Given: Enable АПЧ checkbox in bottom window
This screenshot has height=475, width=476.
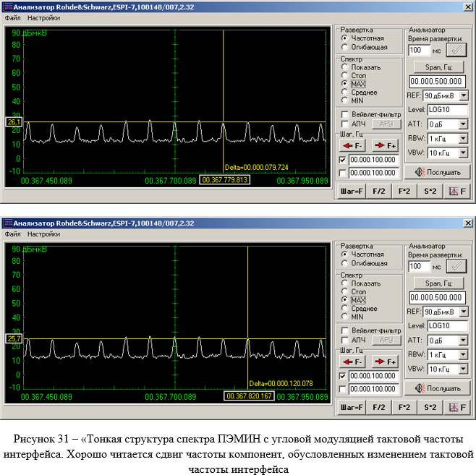Looking at the screenshot, I should (345, 340).
